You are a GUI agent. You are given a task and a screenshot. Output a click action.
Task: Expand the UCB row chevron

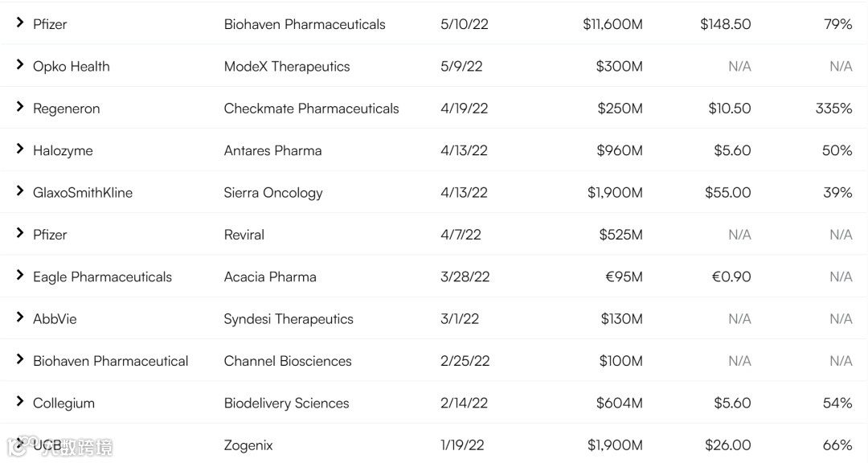point(20,444)
